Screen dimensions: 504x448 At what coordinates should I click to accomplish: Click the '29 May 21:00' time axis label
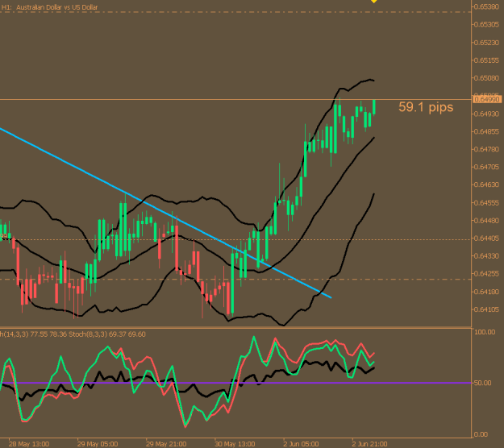point(166,444)
